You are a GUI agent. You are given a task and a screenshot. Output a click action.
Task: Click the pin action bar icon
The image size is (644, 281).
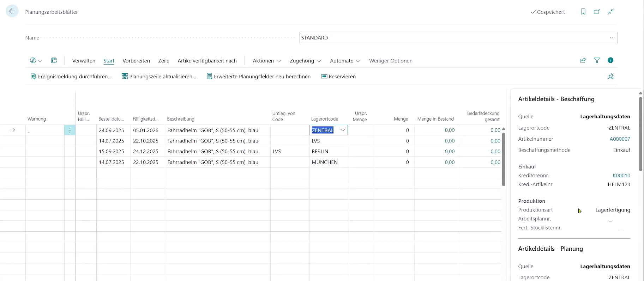coord(610,77)
